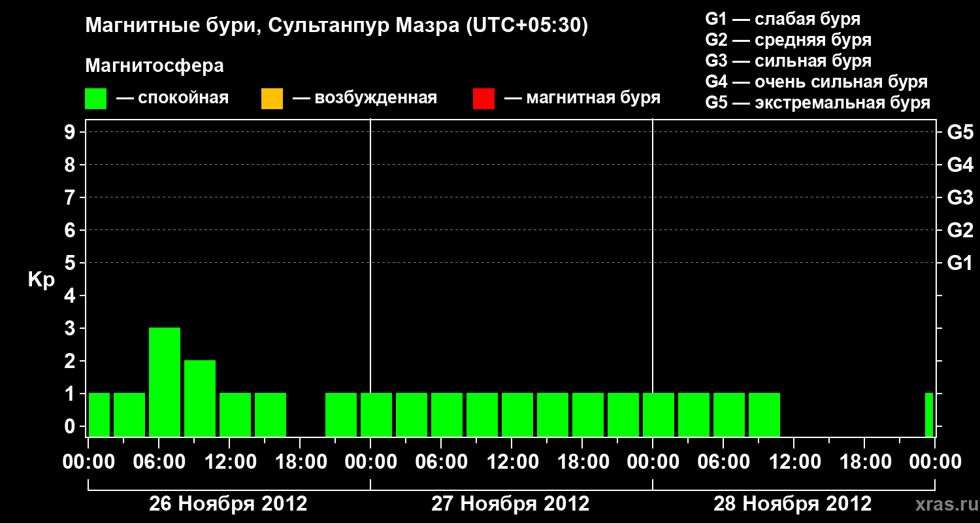
Task: Click the 'G3 — сильная буря' legend line
Action: coord(788,61)
